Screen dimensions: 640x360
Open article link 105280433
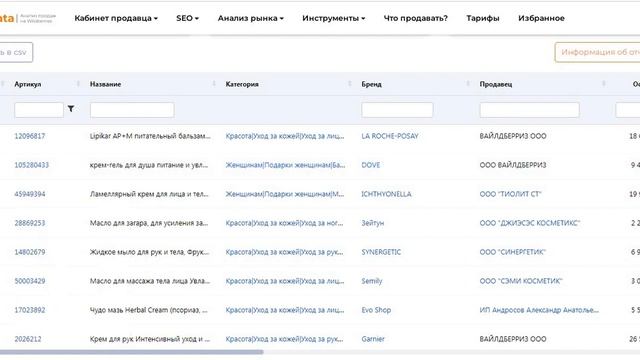(x=31, y=165)
